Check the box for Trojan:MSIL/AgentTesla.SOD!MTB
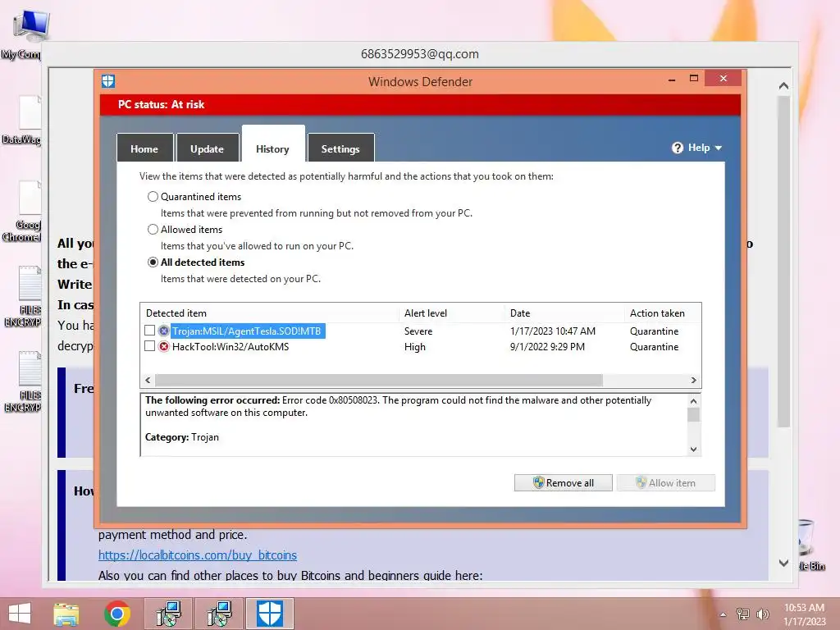Screen dimensions: 840x630 [149, 331]
